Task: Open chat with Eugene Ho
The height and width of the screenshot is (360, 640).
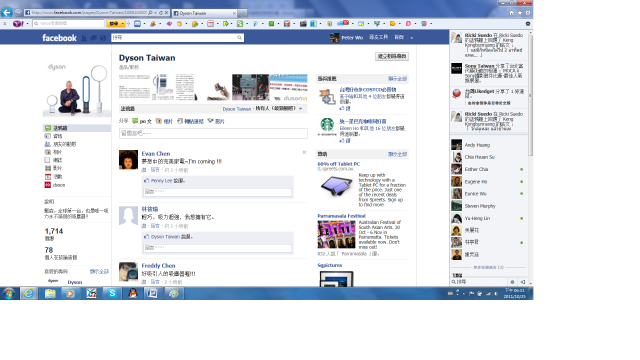Action: click(x=488, y=182)
